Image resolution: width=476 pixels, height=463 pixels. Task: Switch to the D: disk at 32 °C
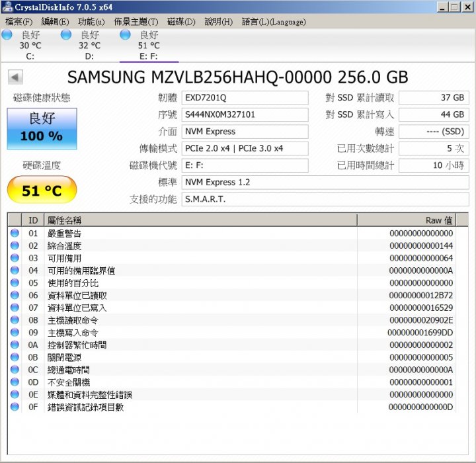89,45
